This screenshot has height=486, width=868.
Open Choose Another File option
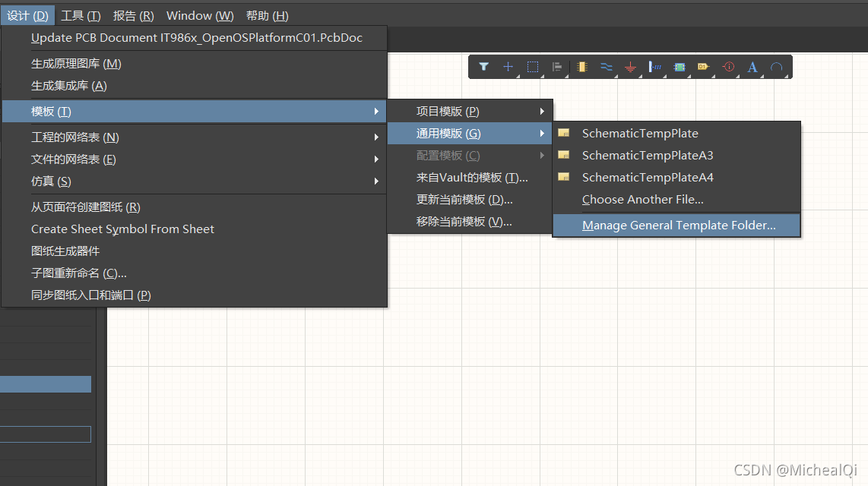(642, 200)
